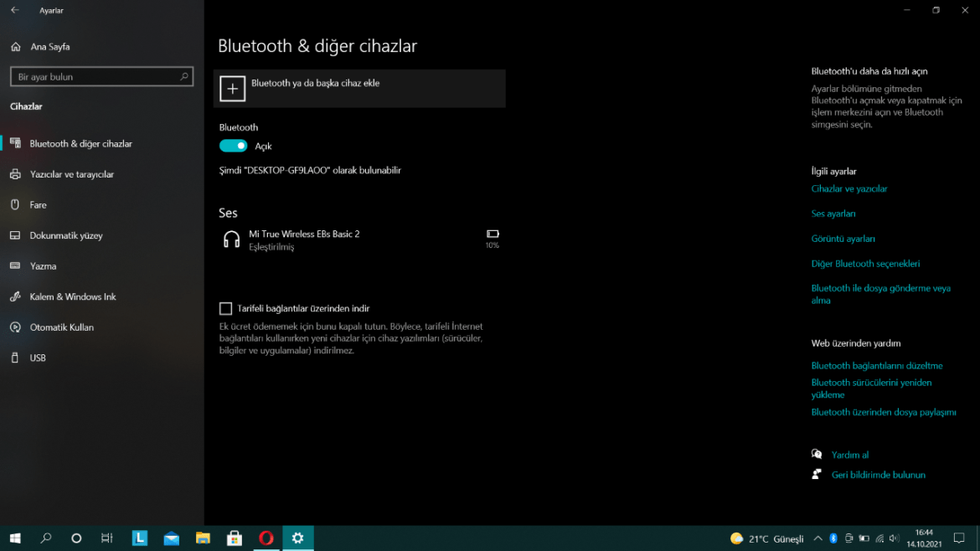The height and width of the screenshot is (551, 980).
Task: Open Otomatik Kullan autoplay icon
Action: point(15,327)
